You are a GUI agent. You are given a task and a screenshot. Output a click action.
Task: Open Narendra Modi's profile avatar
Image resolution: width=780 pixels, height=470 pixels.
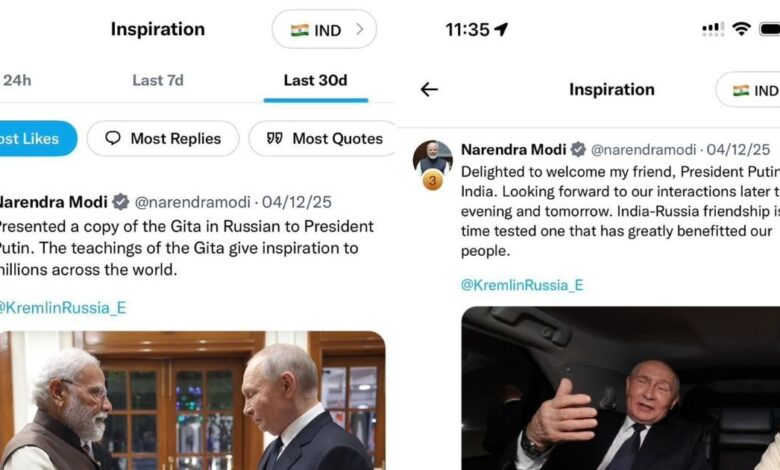pos(432,158)
